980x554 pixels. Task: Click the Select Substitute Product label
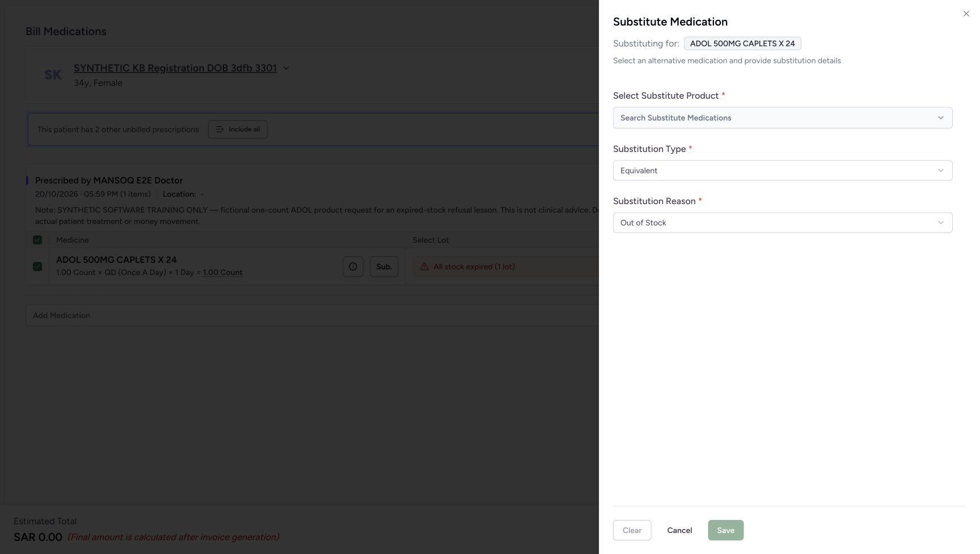coord(666,95)
